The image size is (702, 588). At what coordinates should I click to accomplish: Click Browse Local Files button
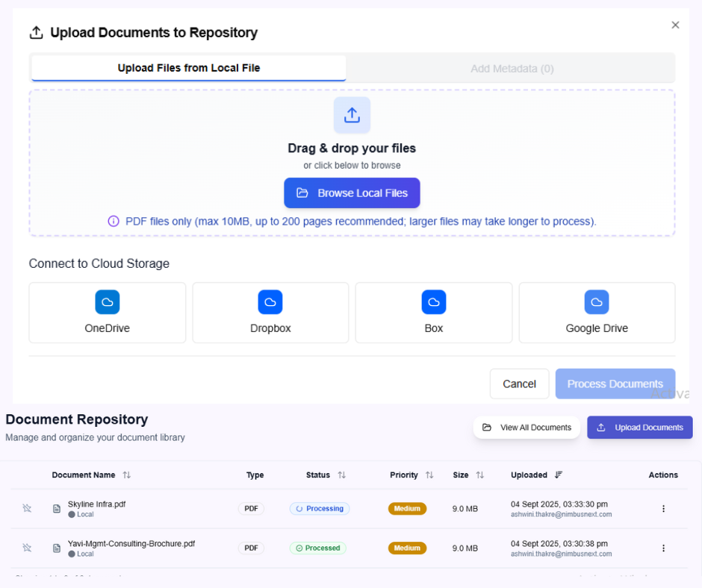[x=352, y=193]
